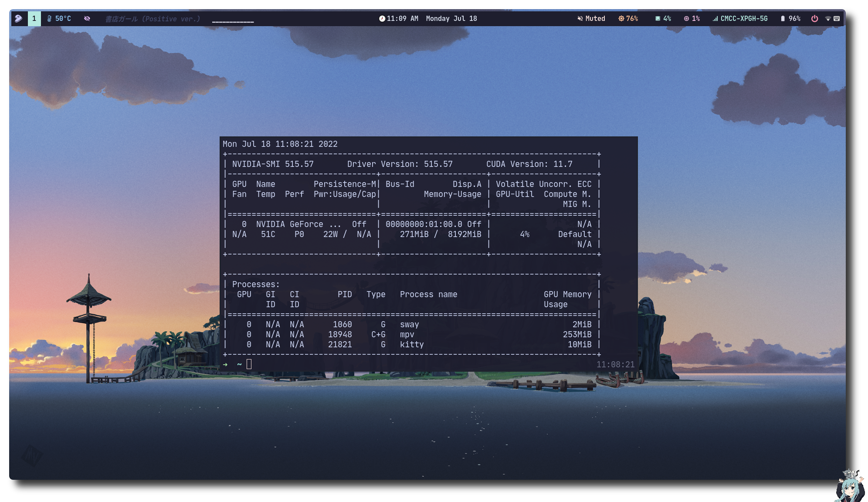Image resolution: width=868 pixels, height=502 pixels.
Task: Click the music progress bar dashes
Action: [x=233, y=21]
